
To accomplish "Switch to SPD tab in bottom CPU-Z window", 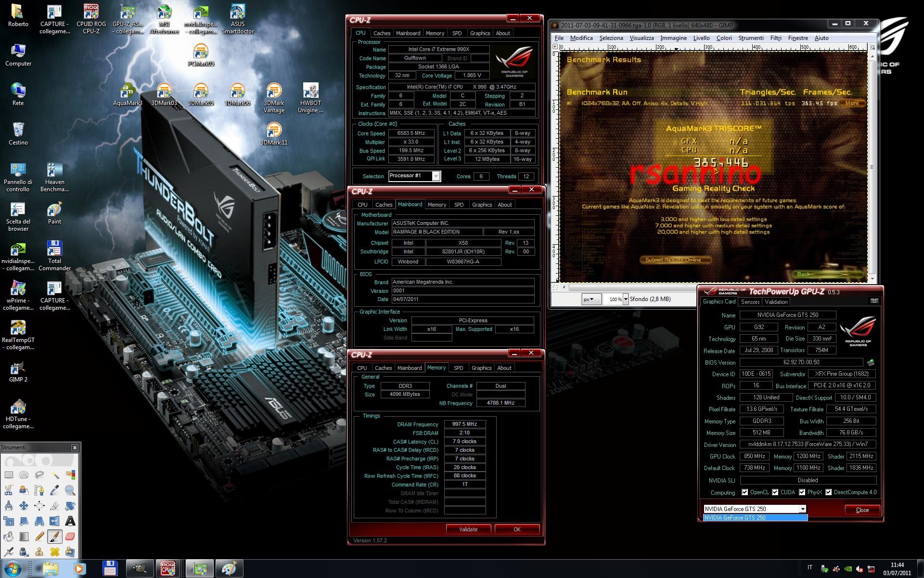I will click(459, 368).
